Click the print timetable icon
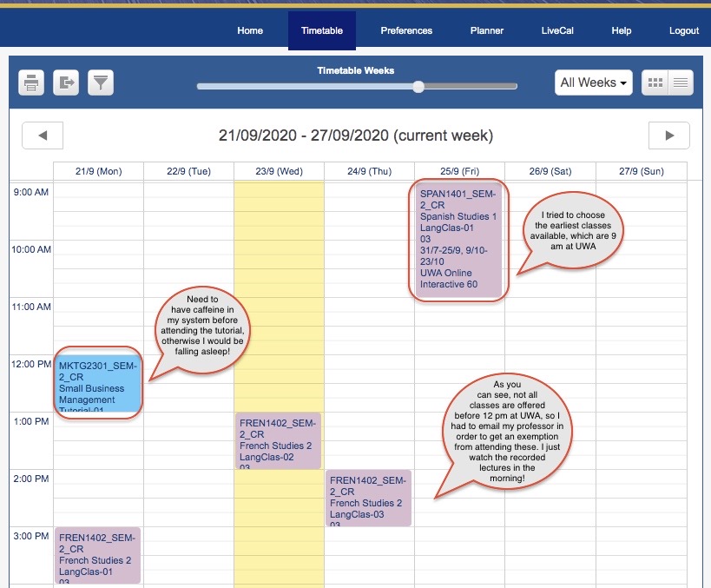 pyautogui.click(x=31, y=83)
